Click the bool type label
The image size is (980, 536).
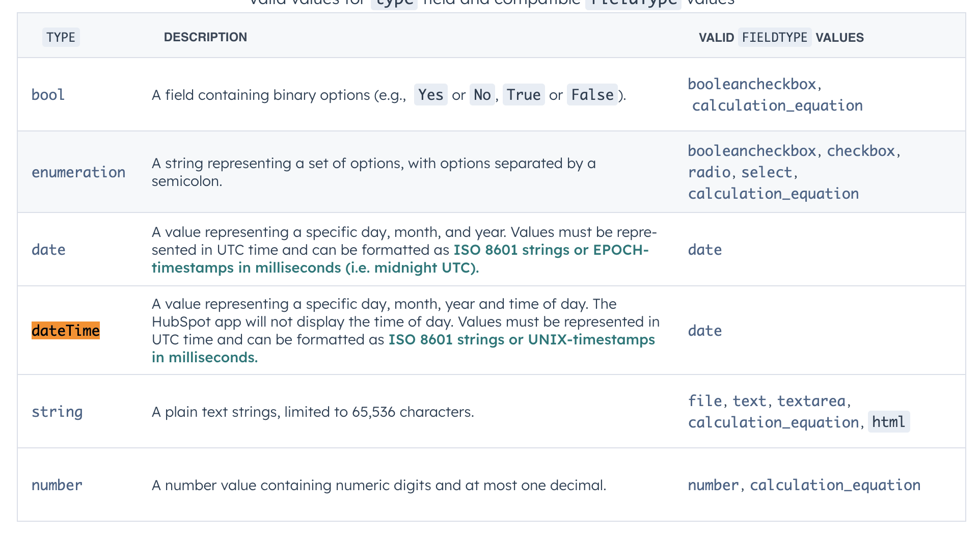(x=48, y=95)
